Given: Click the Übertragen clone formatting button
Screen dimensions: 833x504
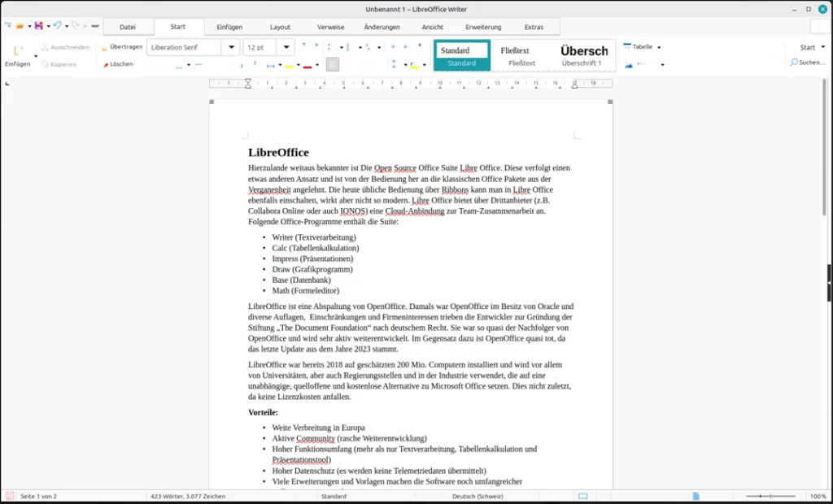Looking at the screenshot, I should [122, 46].
